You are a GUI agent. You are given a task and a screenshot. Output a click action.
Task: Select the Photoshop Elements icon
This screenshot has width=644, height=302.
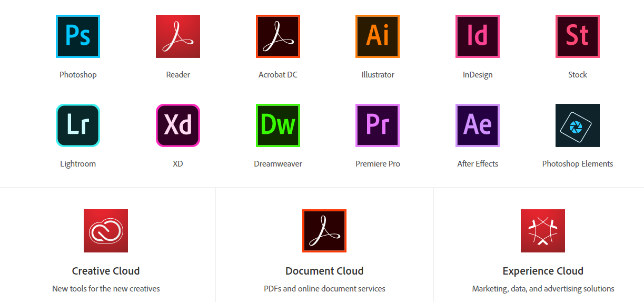(x=578, y=125)
